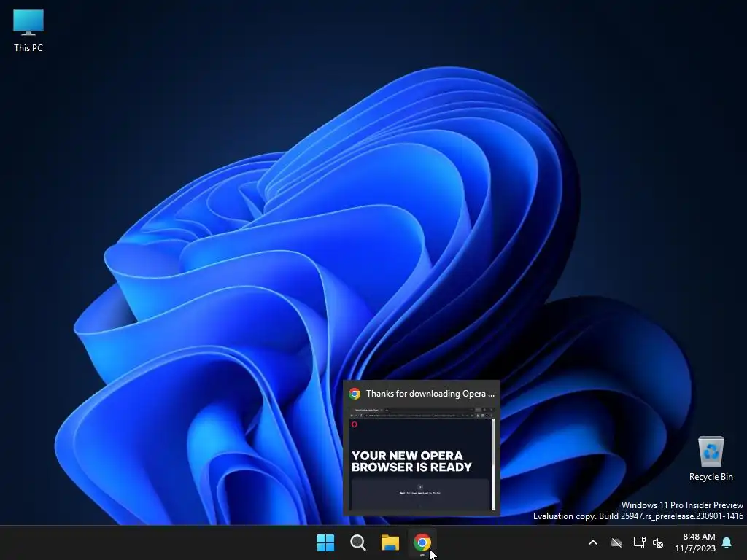Open the notifications bell icon
Screen dimensions: 747x560
click(x=727, y=542)
